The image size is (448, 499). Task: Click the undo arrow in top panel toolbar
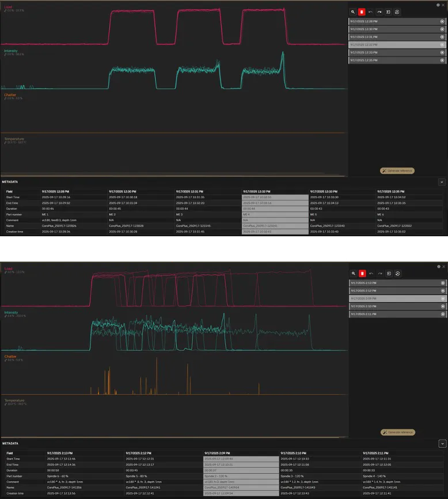(x=371, y=12)
